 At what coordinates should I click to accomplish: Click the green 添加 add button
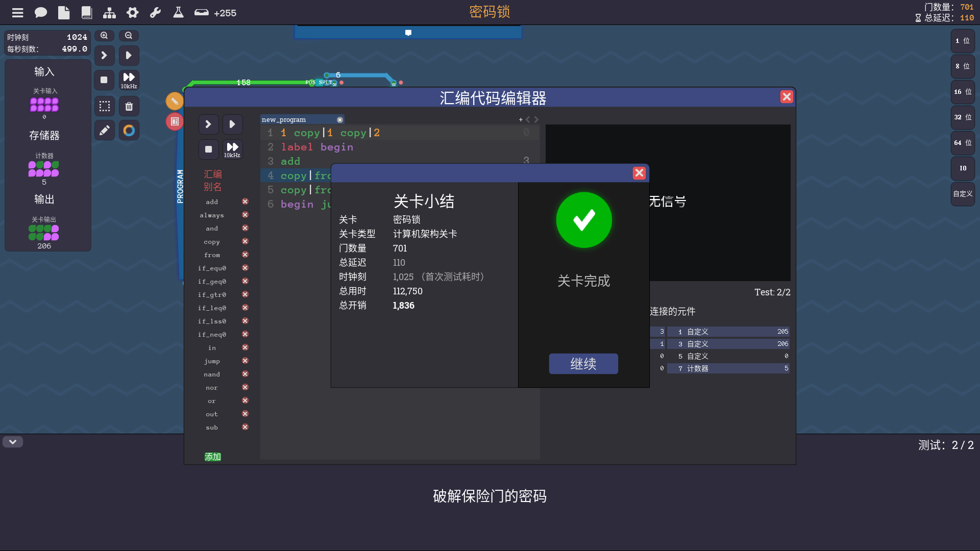click(213, 457)
